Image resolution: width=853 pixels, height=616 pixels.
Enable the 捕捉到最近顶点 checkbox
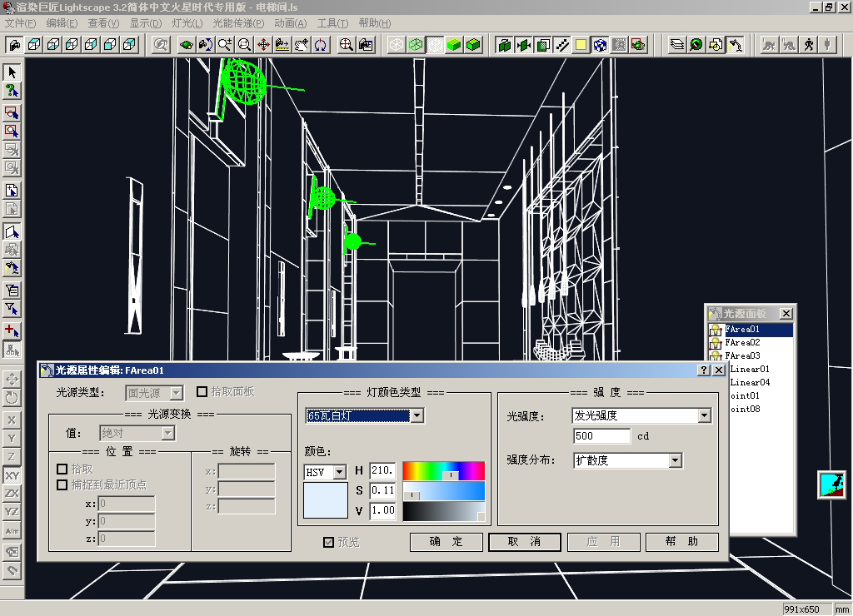(62, 484)
